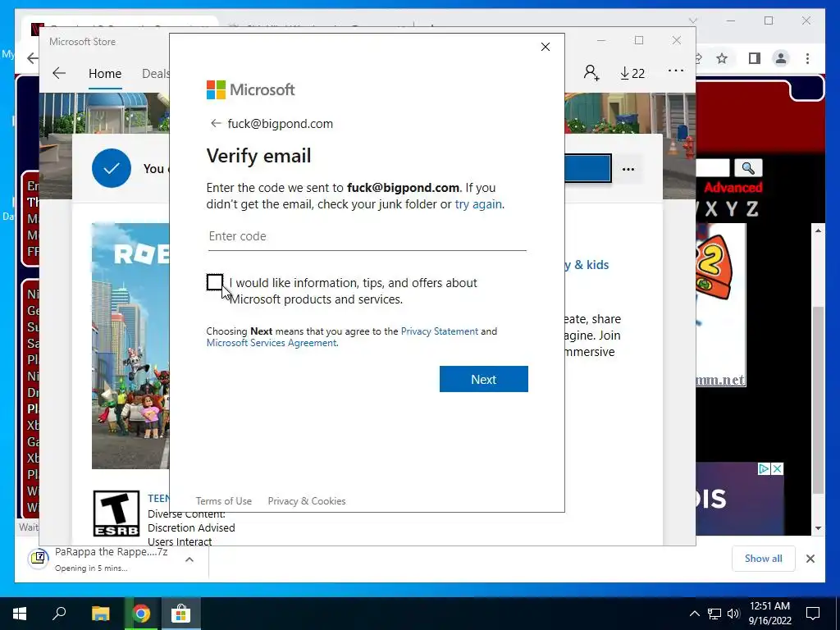Select the Home tab in Microsoft Store
Viewport: 840px width, 630px height.
pyautogui.click(x=105, y=74)
